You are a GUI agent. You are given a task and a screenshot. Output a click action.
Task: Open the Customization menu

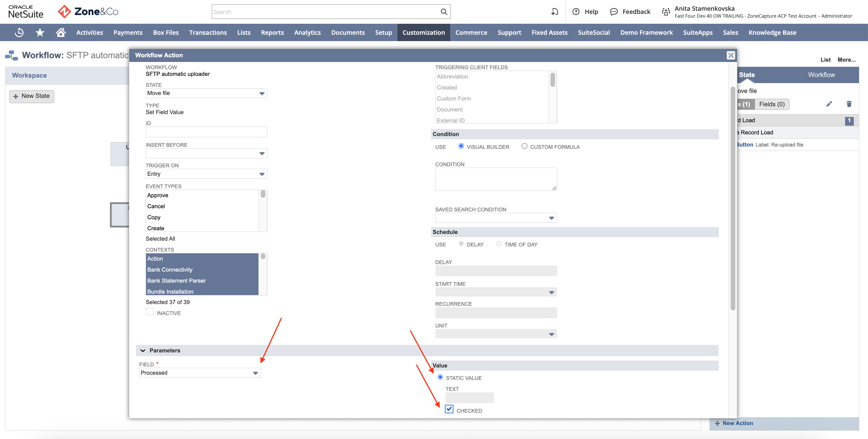[424, 32]
